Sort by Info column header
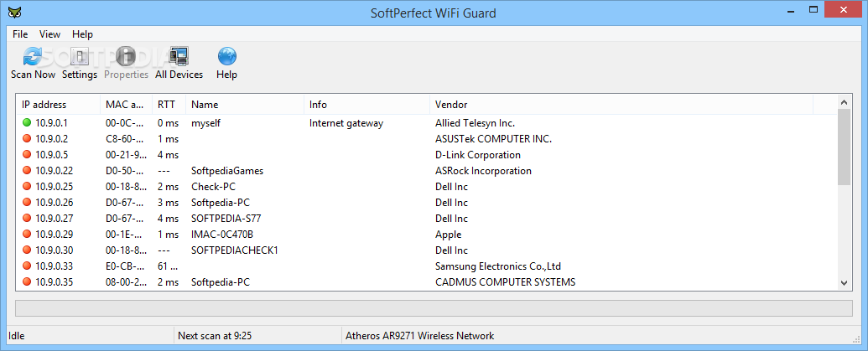868x351 pixels. click(x=367, y=105)
